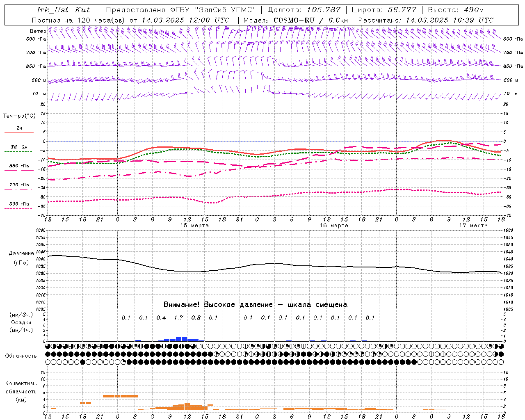Click the Ветер panel label
This screenshot has width=525, height=420.
[38, 31]
